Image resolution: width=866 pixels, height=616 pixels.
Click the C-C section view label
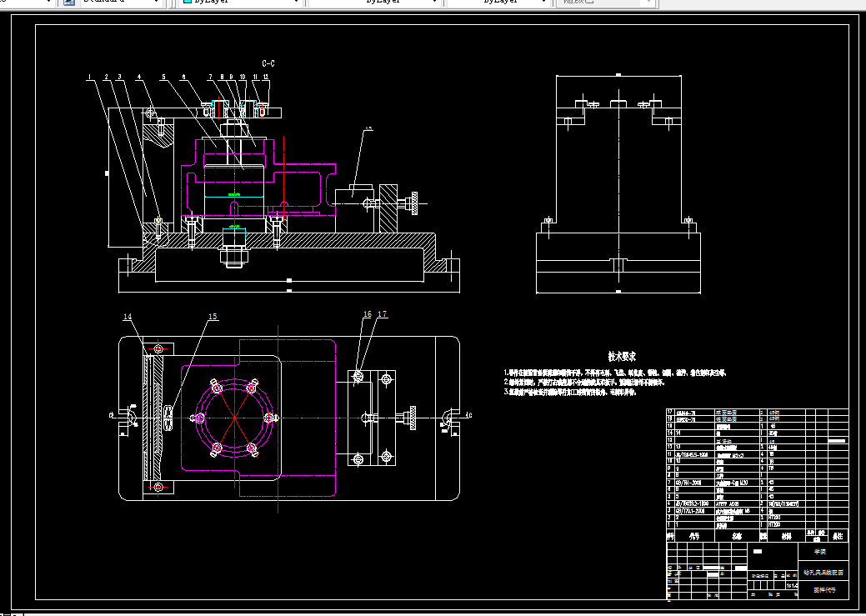(x=268, y=63)
